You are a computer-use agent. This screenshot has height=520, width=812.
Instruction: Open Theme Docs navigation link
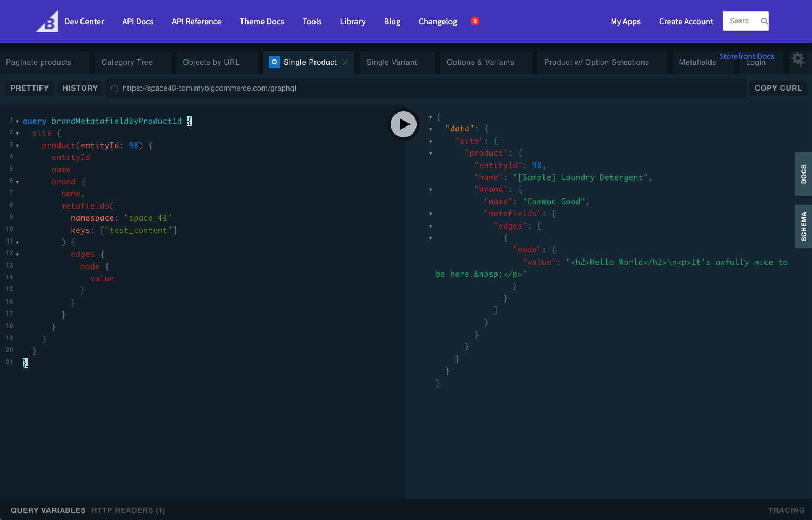(x=262, y=22)
